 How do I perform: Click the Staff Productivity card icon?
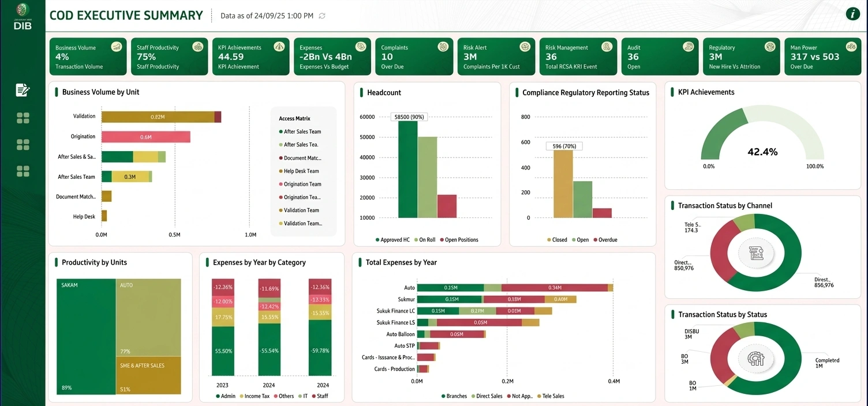197,47
